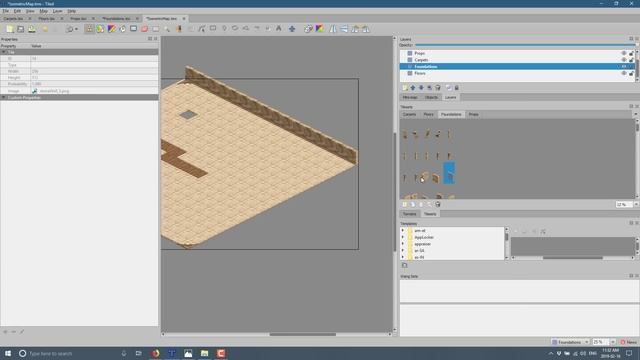
Task: Select the Floors layer row
Action: pos(517,73)
